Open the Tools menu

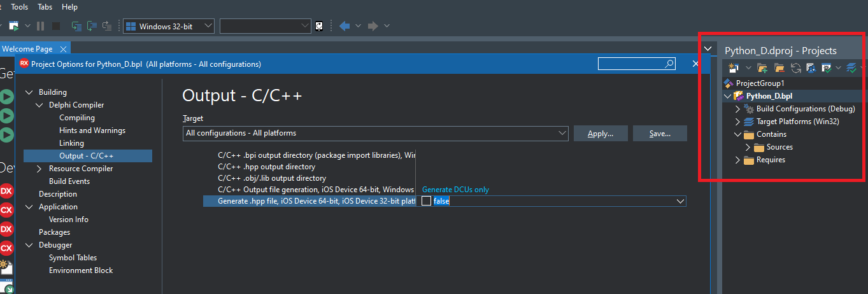20,7
